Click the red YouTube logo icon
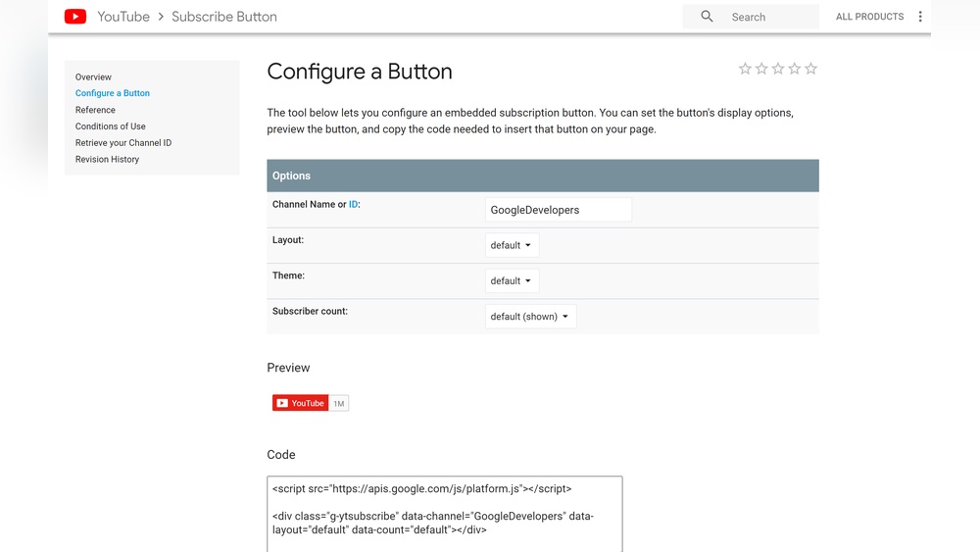The width and height of the screenshot is (980, 552). pyautogui.click(x=75, y=17)
